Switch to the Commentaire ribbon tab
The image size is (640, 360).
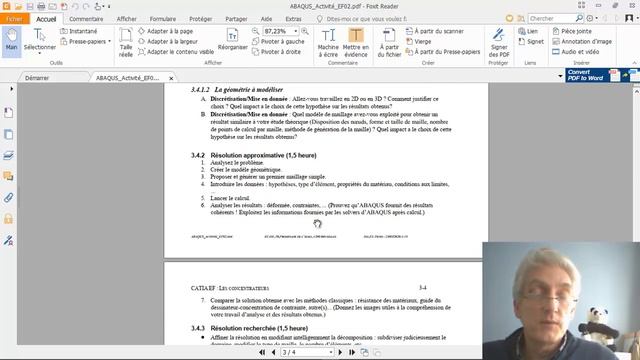point(86,19)
